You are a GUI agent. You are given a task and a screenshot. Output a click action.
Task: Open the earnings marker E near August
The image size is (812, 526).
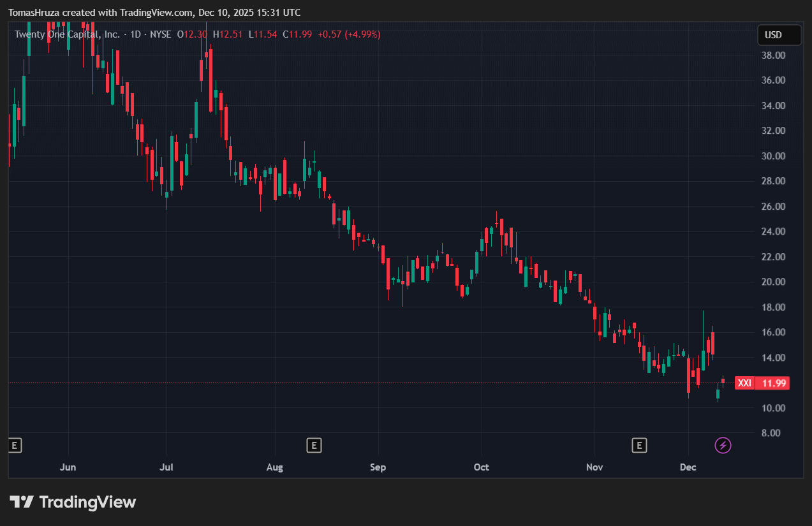[313, 445]
